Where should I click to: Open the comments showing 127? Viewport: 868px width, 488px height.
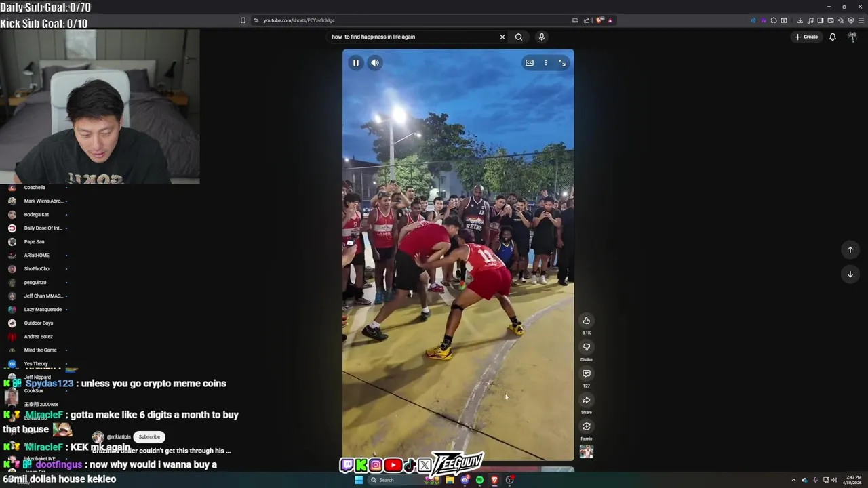tap(587, 373)
